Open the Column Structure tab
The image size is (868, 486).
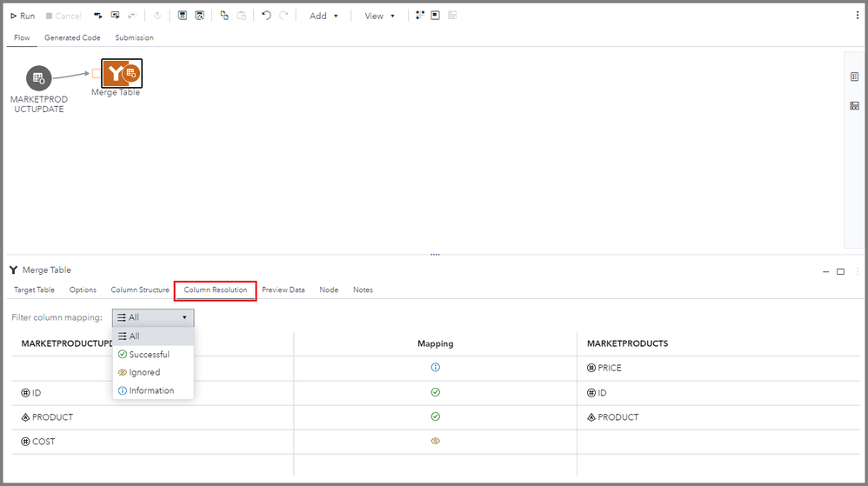coord(140,290)
